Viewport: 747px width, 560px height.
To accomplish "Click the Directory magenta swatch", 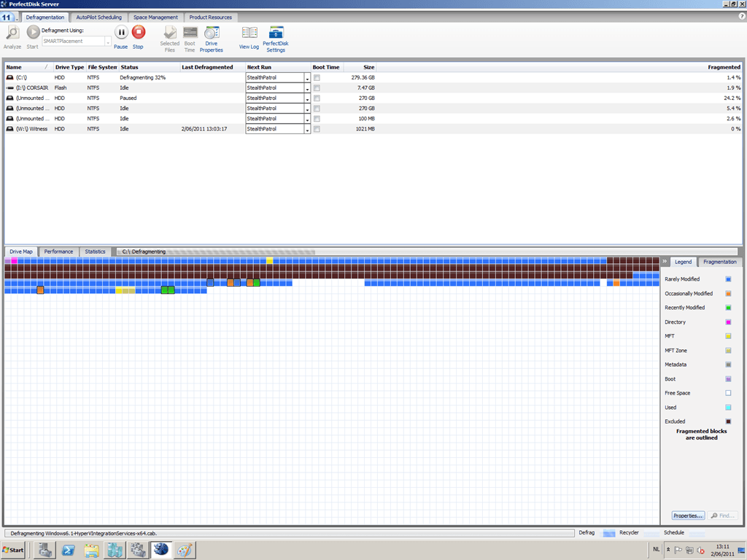I will (x=728, y=322).
